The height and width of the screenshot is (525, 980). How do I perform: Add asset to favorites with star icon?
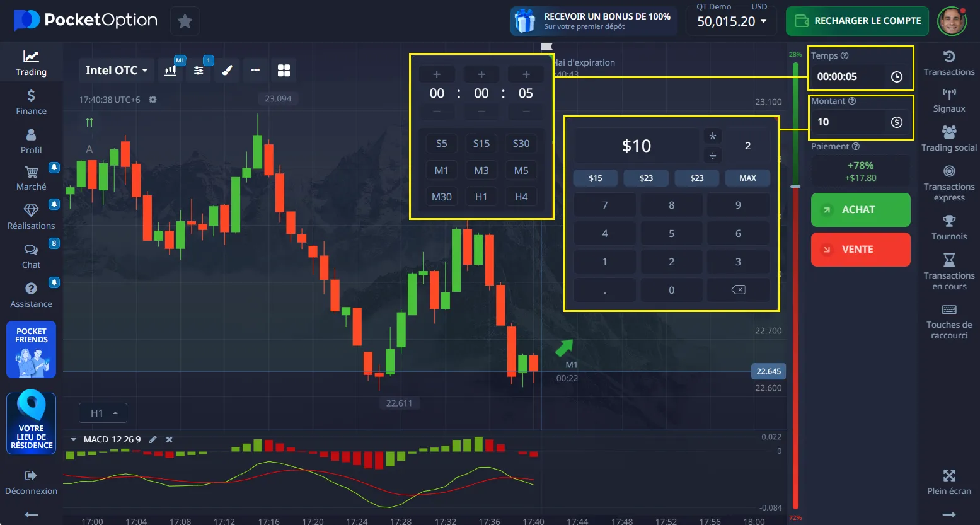coord(185,21)
